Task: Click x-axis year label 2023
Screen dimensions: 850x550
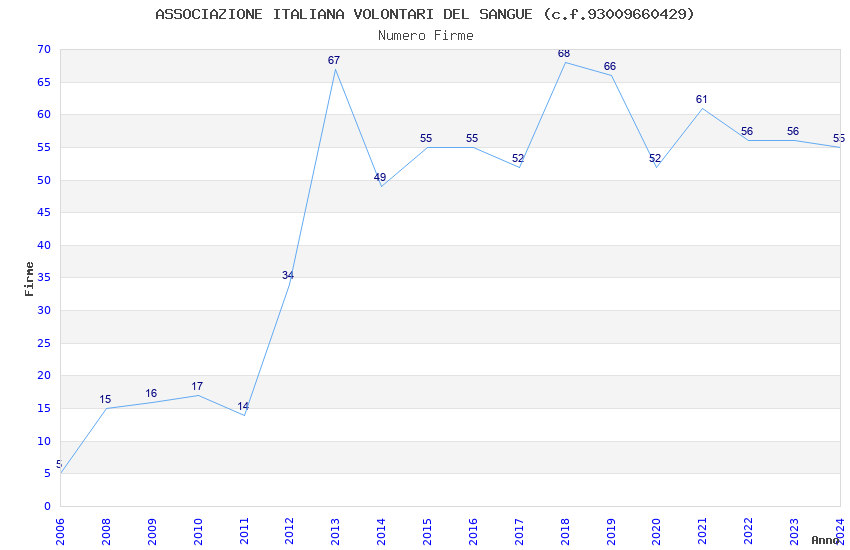Action: tap(794, 532)
